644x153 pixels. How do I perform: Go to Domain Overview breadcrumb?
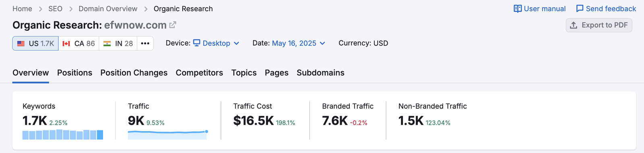pos(108,9)
